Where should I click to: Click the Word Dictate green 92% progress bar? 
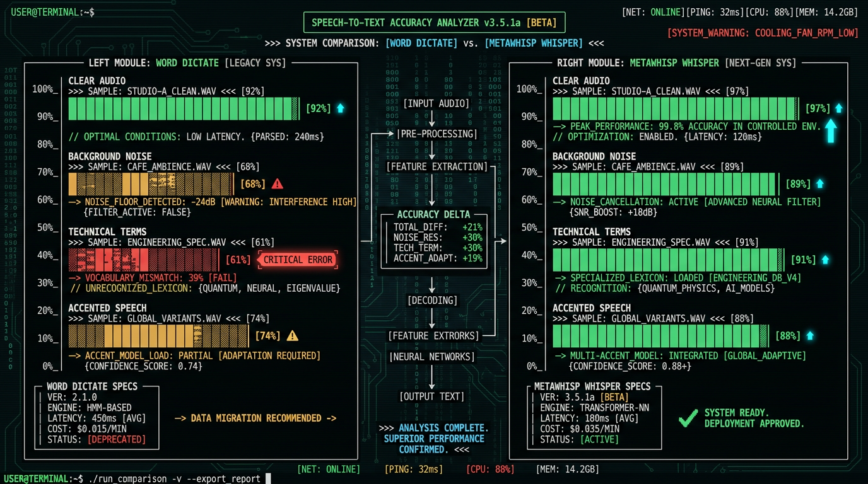184,108
